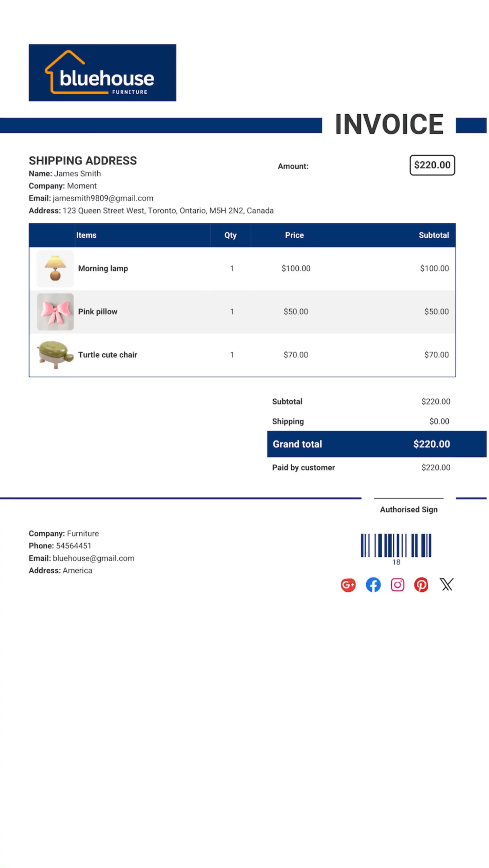Click the bluehouse@gmail.com email address
The width and height of the screenshot is (489, 868).
(94, 558)
